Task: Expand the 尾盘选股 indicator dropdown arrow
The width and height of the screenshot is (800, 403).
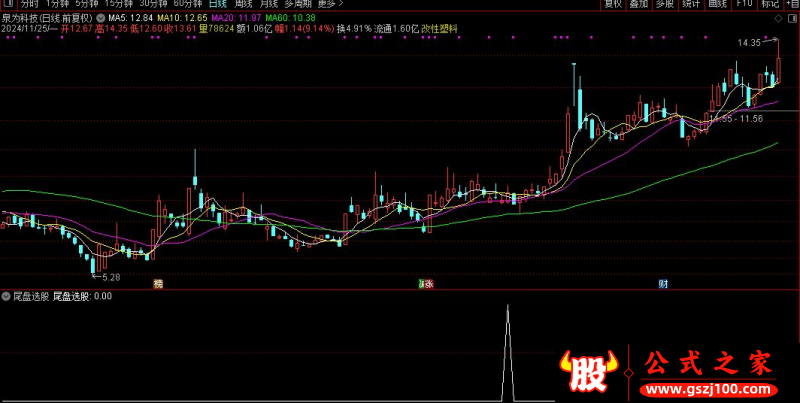Action: (x=6, y=296)
